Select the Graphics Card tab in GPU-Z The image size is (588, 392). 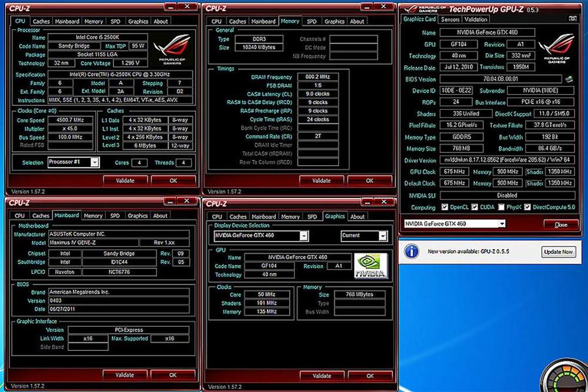pos(419,19)
